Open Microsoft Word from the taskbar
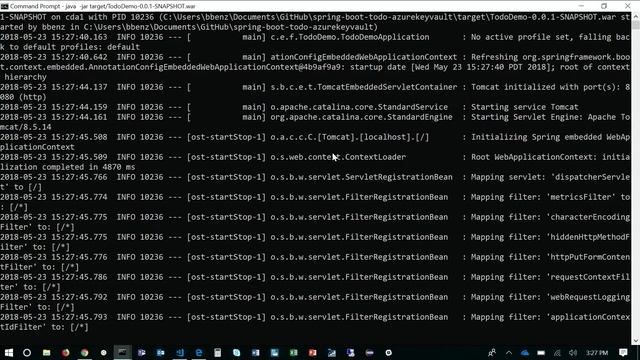 pos(256,353)
